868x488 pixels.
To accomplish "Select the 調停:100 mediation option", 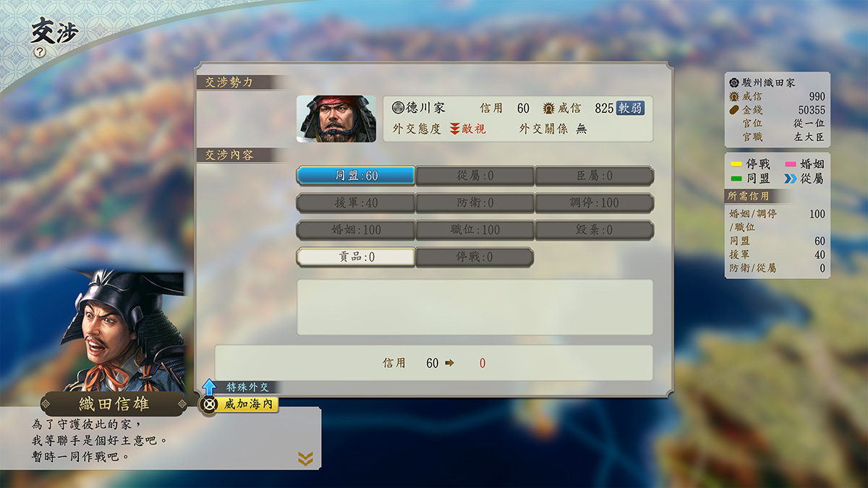I will (595, 202).
